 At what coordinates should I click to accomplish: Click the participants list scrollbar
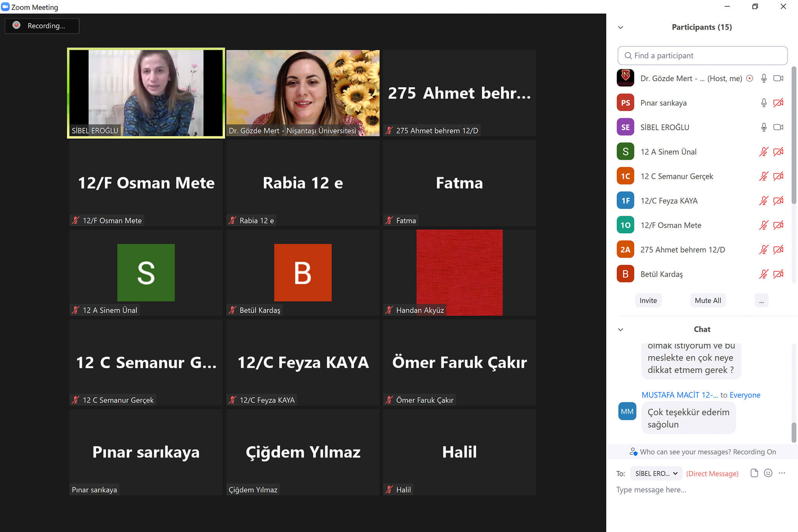pyautogui.click(x=794, y=135)
